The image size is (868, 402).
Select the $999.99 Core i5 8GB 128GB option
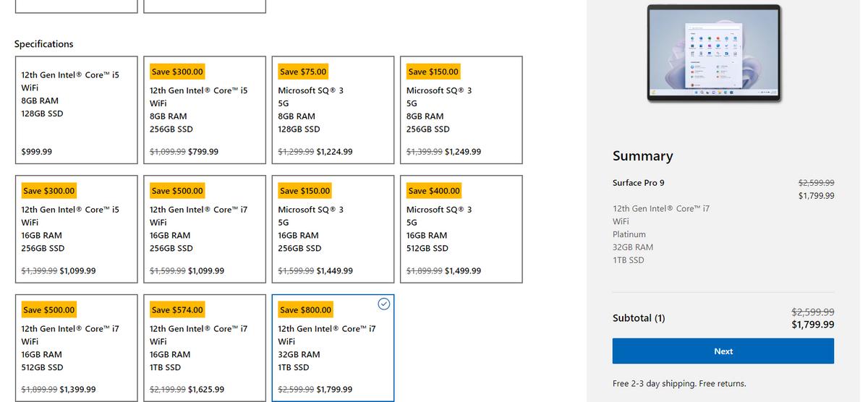coord(76,110)
